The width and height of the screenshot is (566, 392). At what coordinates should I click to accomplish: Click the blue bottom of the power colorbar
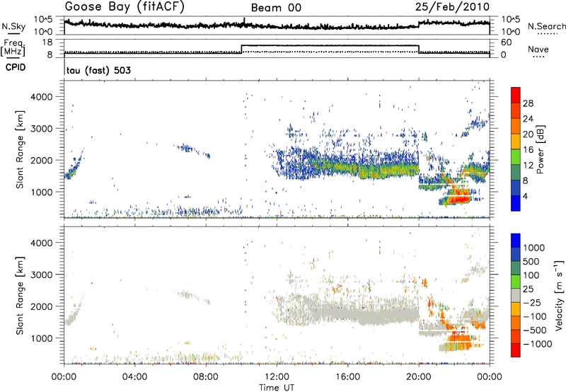[x=516, y=204]
